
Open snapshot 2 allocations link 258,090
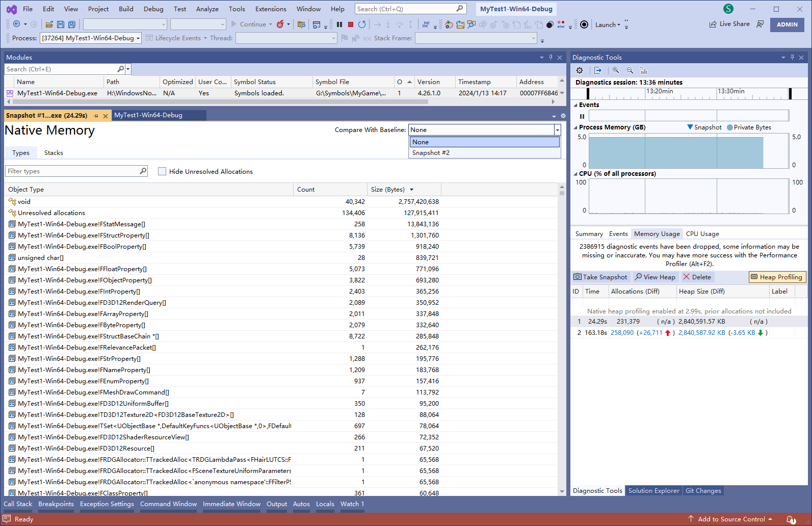(622, 333)
